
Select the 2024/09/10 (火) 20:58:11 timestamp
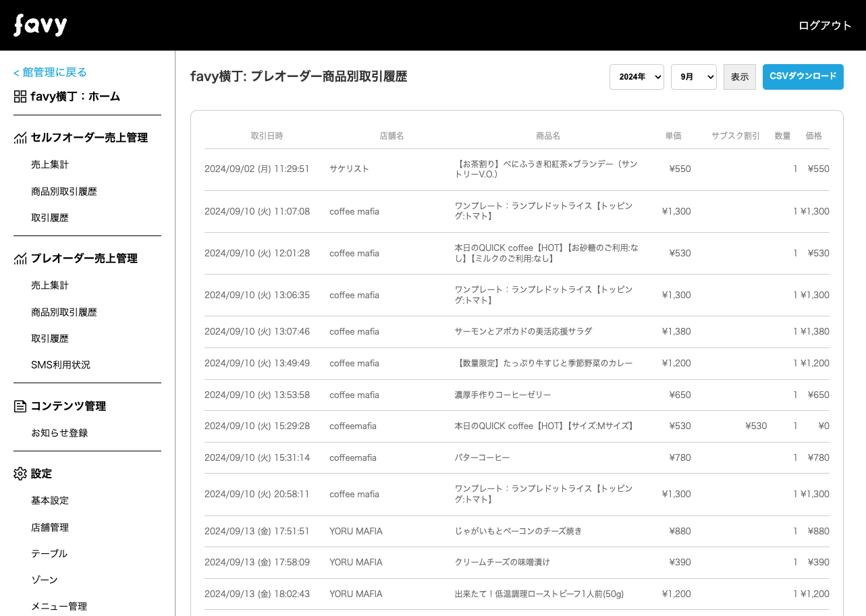(257, 494)
